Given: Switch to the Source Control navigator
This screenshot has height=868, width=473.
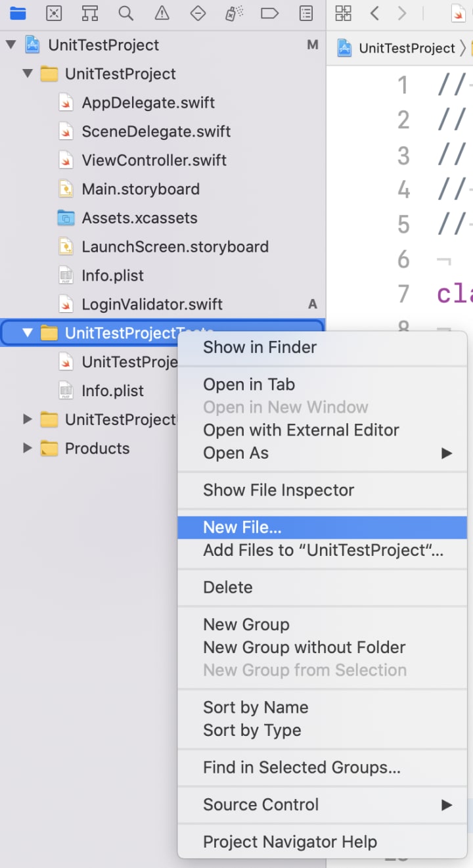Looking at the screenshot, I should tap(54, 13).
